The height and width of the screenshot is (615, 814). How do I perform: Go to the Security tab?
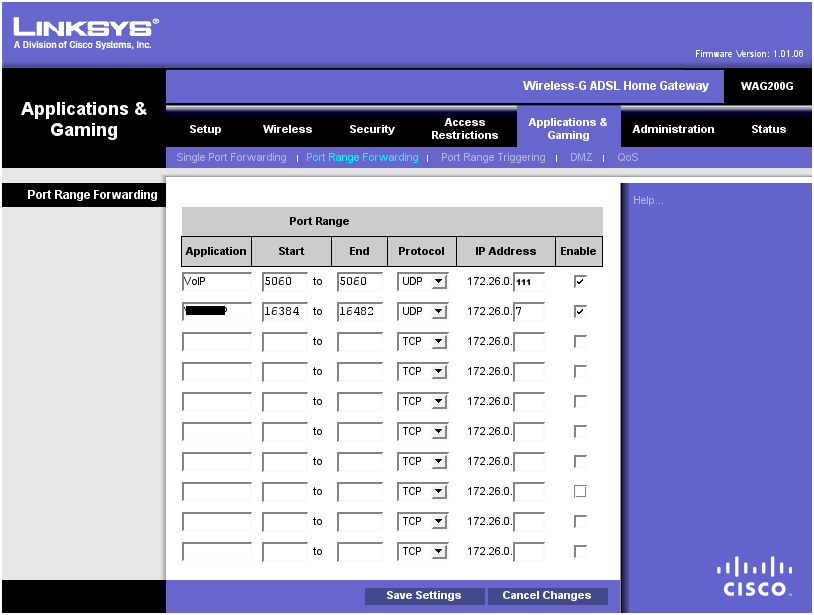tap(371, 128)
